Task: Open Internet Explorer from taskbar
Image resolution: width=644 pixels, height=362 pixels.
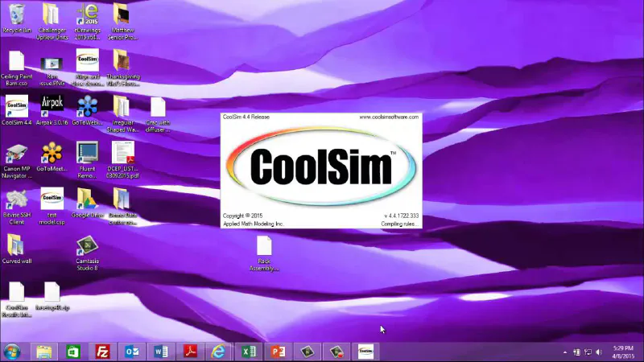Action: 219,352
